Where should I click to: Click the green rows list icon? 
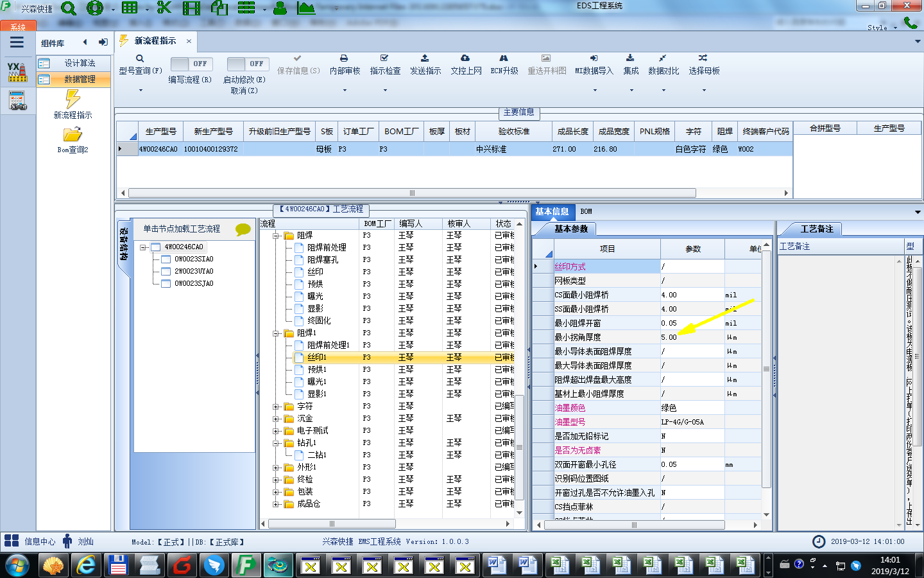pyautogui.click(x=246, y=8)
